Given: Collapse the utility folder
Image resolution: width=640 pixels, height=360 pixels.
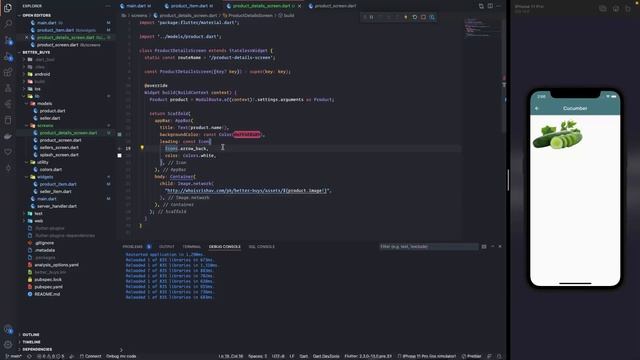Looking at the screenshot, I should [x=42, y=162].
